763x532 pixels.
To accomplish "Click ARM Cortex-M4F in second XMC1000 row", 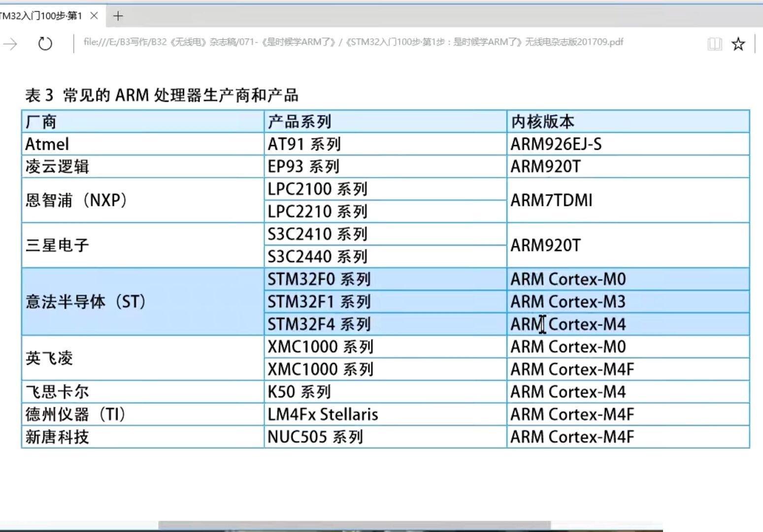I will coord(628,369).
